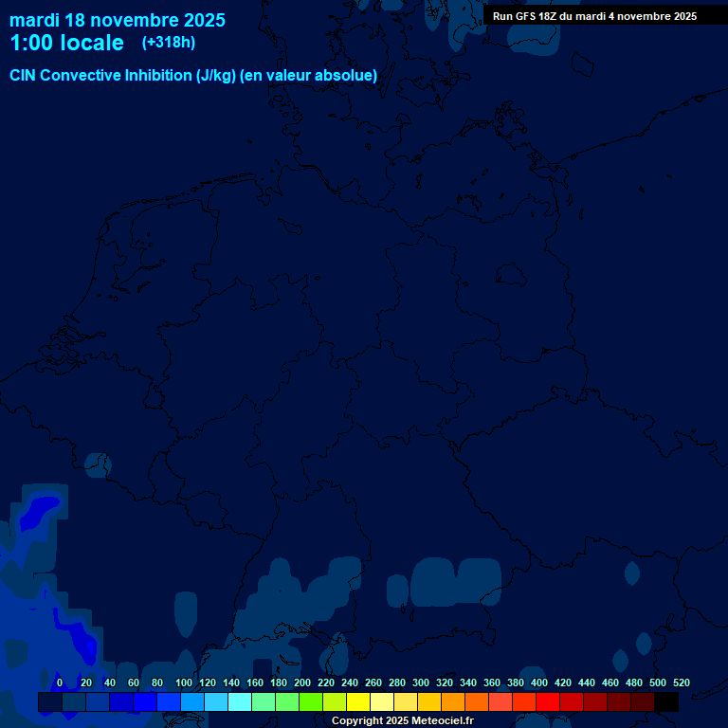This screenshot has width=728, height=728.
Task: Click the 'Run GFS 18Z du mardi 4 novembre 2025' label
Action: (x=594, y=16)
